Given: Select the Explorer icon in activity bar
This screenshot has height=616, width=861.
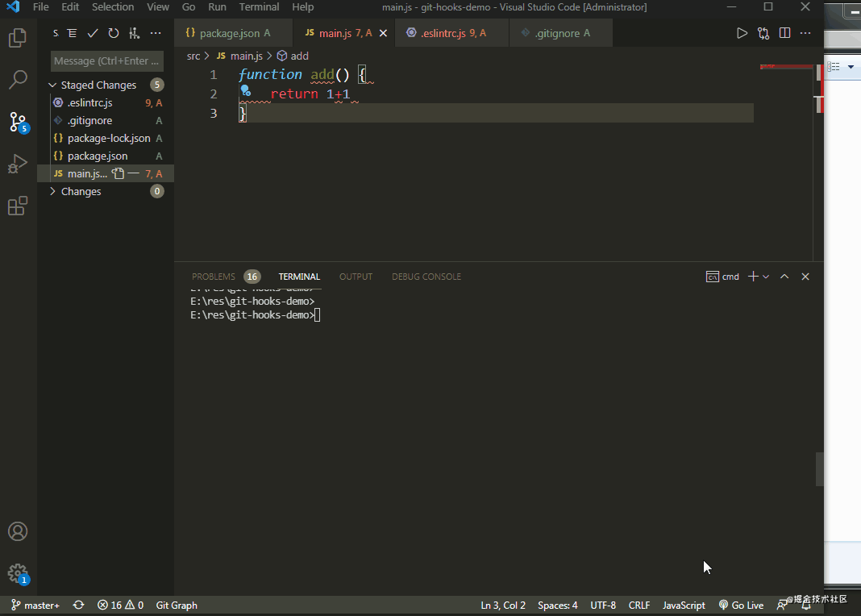Looking at the screenshot, I should coord(18,36).
